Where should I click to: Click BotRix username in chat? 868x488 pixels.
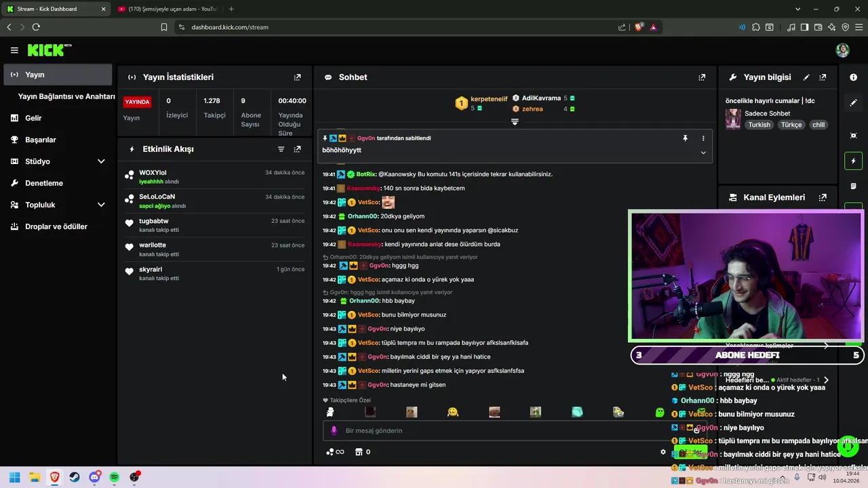(x=366, y=174)
